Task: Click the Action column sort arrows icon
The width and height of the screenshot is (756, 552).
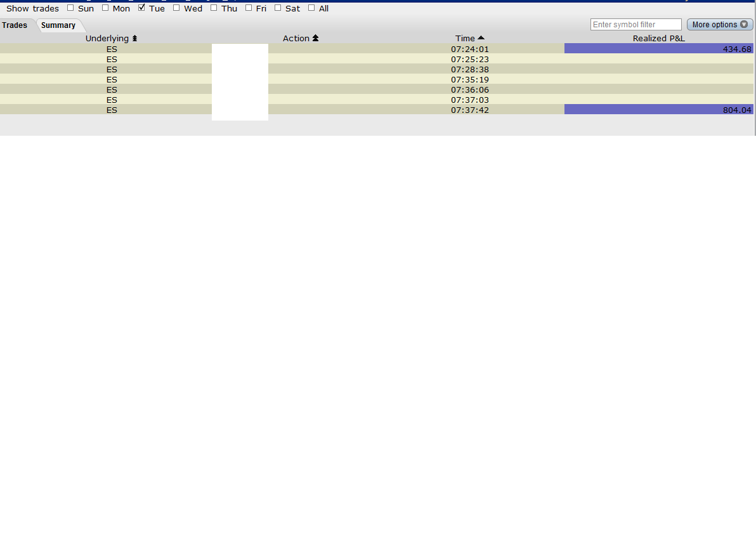Action: 315,38
